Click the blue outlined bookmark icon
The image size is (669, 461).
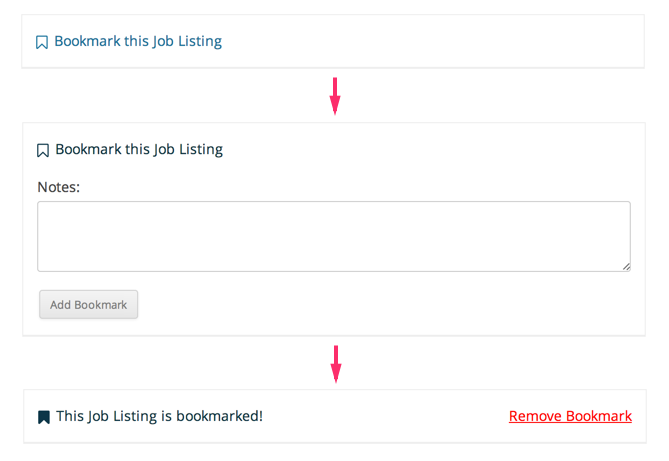pos(42,42)
